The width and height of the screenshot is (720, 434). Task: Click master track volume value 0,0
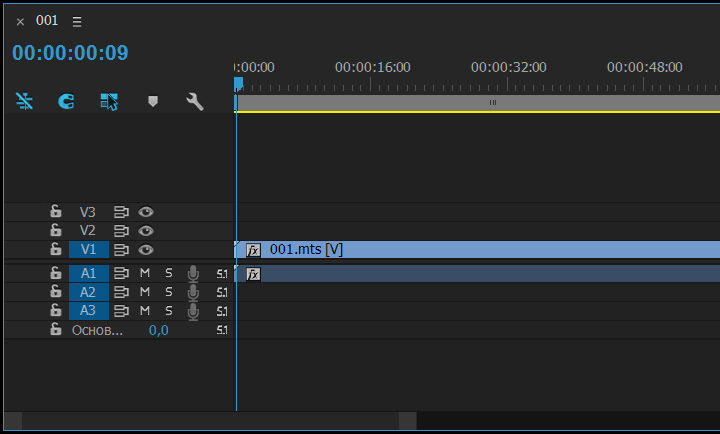click(158, 330)
